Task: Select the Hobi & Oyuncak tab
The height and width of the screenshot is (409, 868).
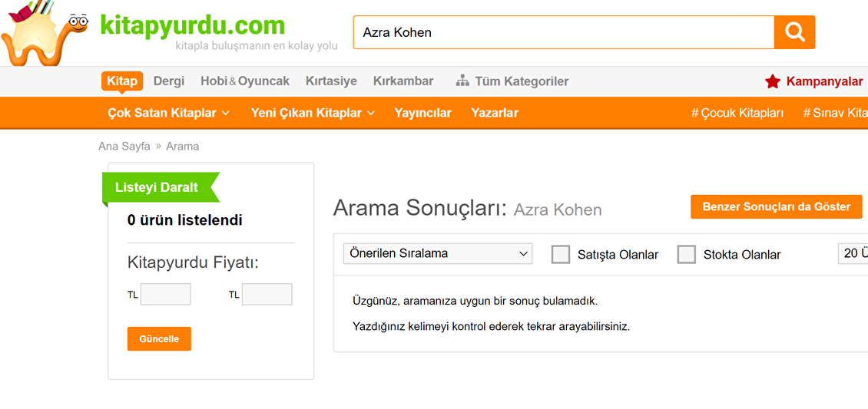Action: pos(245,81)
